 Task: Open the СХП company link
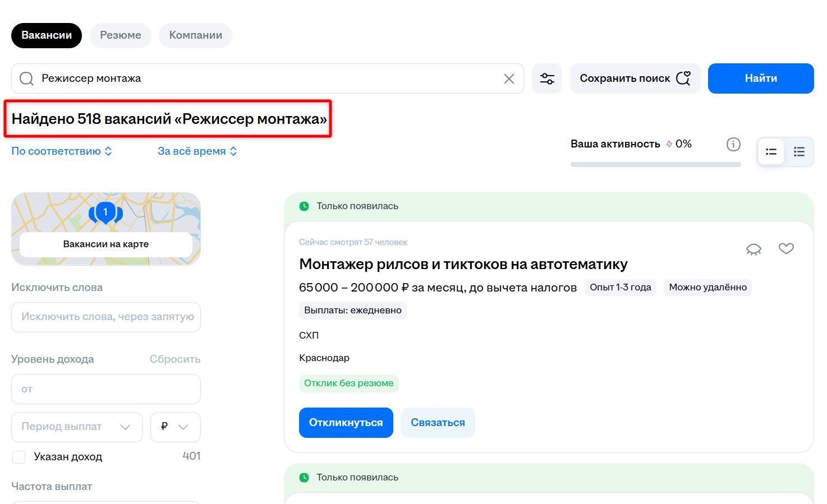coord(309,335)
